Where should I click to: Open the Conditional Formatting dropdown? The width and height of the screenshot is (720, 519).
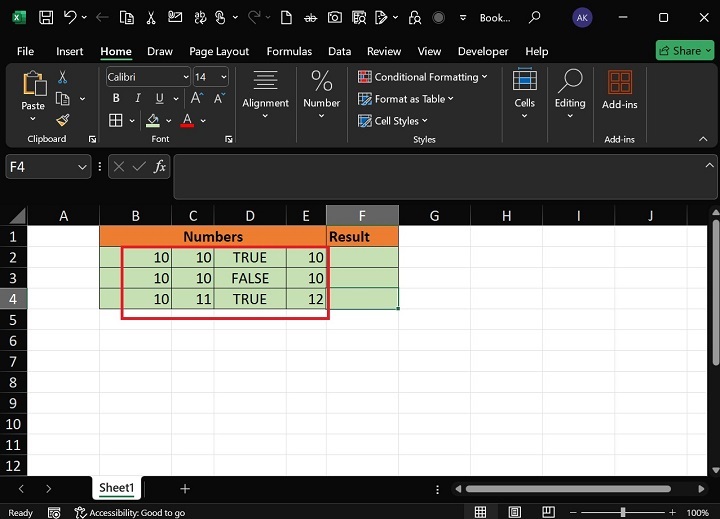point(424,77)
